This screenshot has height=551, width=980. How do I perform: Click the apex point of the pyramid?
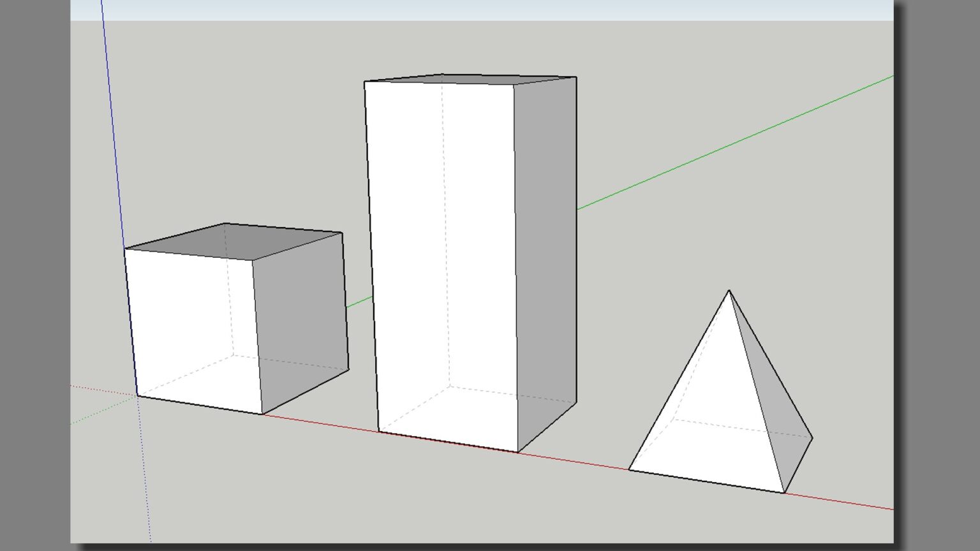[x=729, y=291]
